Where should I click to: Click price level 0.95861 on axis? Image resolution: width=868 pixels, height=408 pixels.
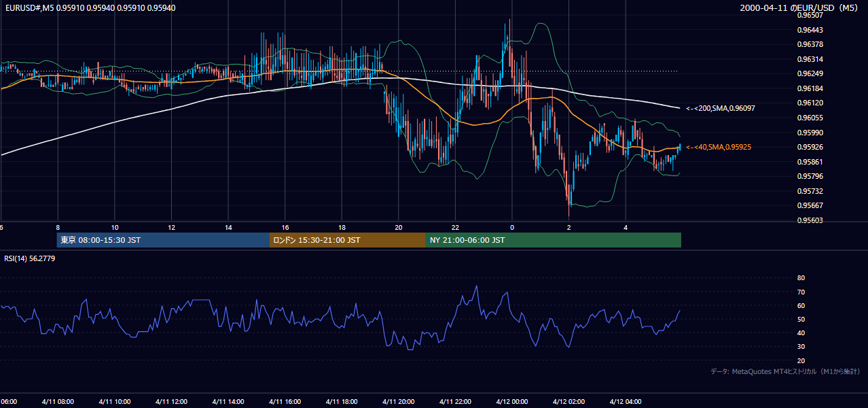(x=810, y=162)
